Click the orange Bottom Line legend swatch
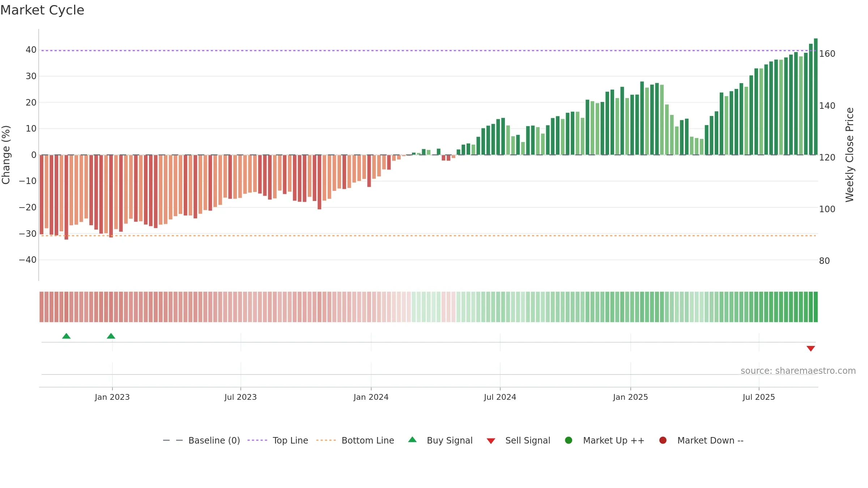Screen dimensions: 868x488 326,440
